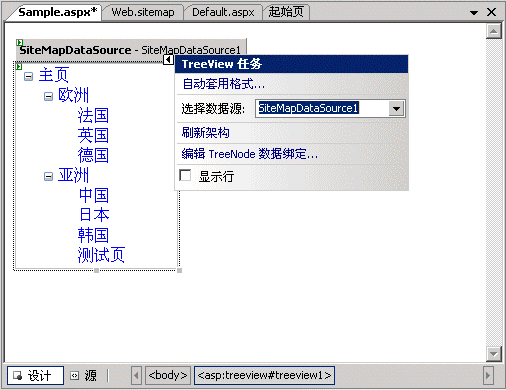
Task: Select the 德国 node
Action: 93,155
